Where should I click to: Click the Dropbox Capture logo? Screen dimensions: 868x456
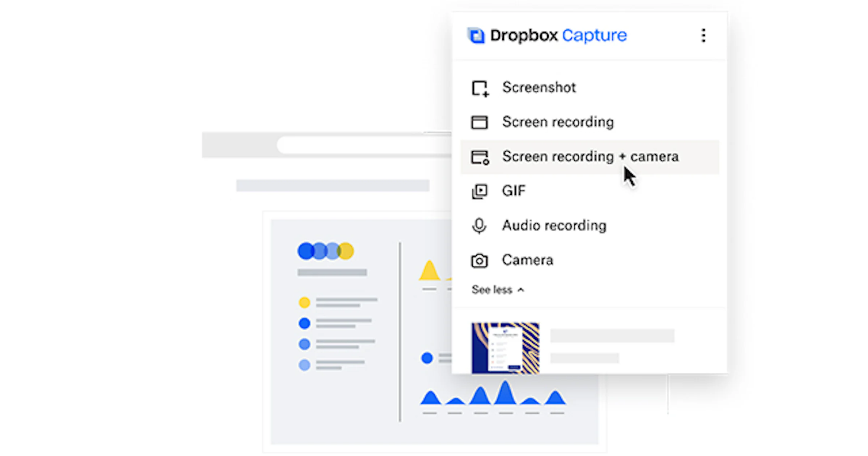click(x=477, y=35)
